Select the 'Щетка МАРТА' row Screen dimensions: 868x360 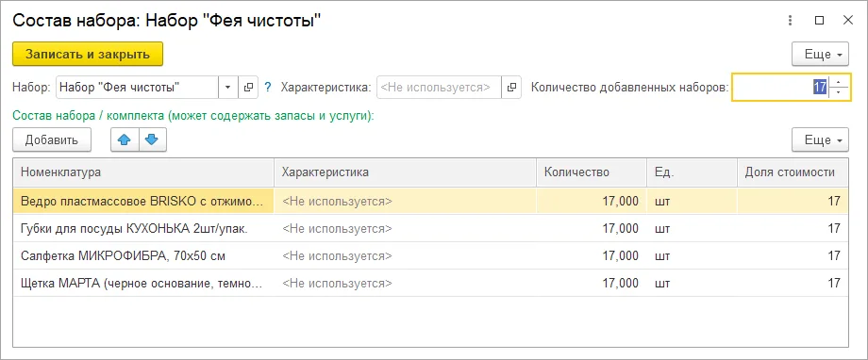430,283
